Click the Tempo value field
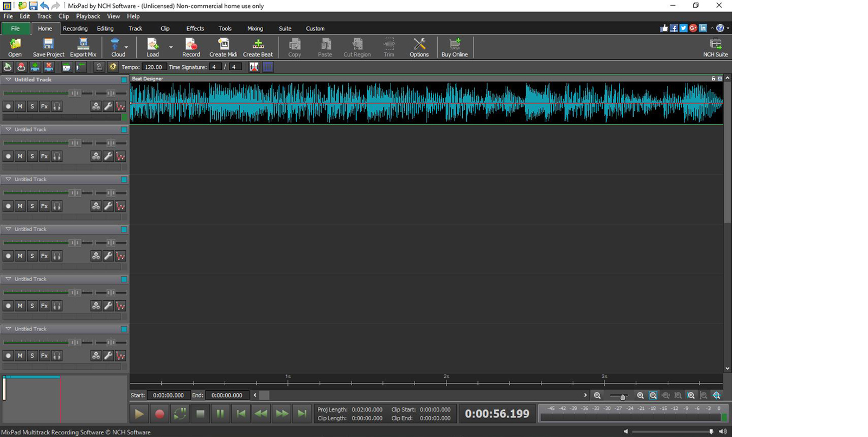Viewport: 868px width, 437px height. pos(154,67)
